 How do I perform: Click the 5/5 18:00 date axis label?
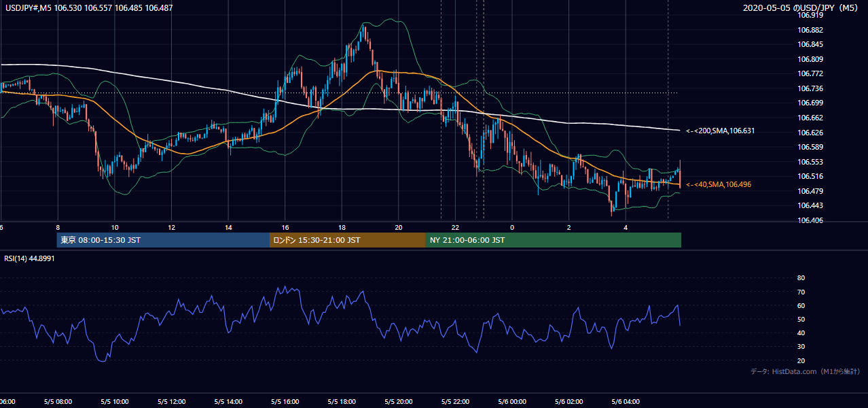(x=342, y=402)
